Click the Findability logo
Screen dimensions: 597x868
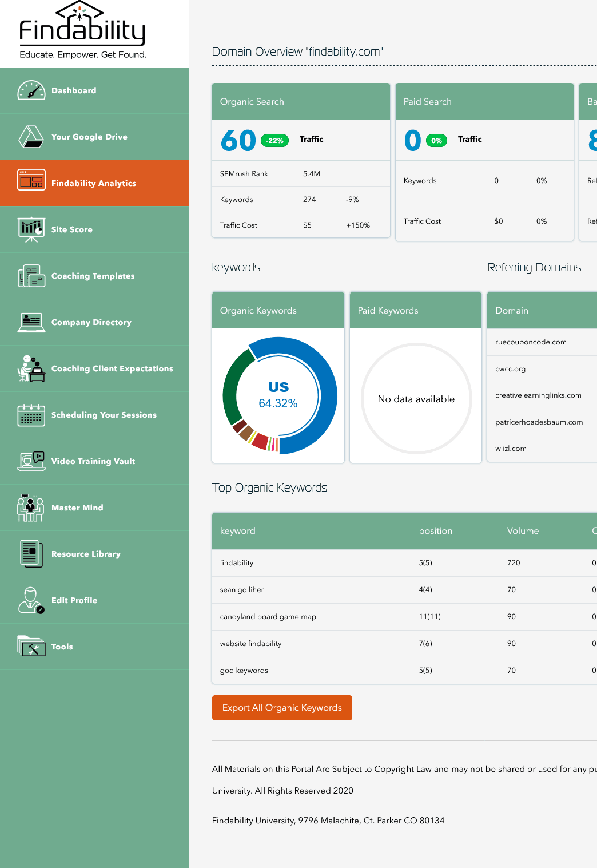tap(83, 30)
